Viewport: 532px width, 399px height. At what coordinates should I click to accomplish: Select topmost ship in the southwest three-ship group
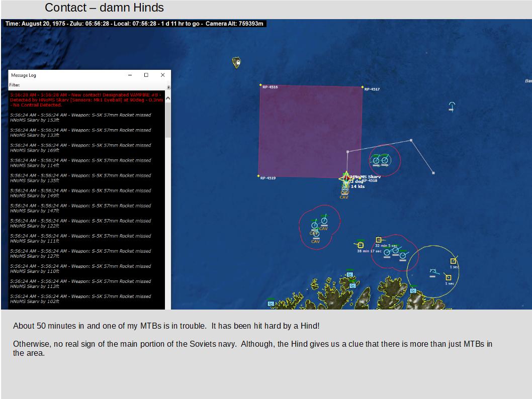[324, 220]
